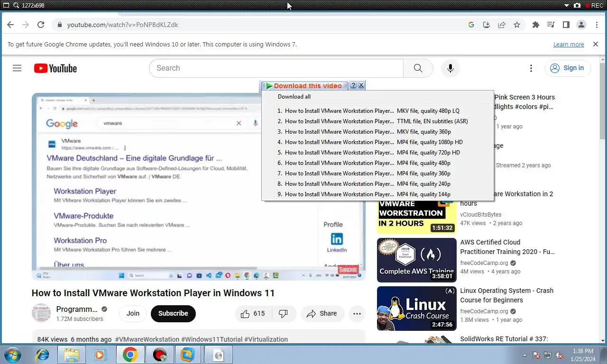Start voice search with the microphone
This screenshot has width=607, height=364.
(x=451, y=68)
